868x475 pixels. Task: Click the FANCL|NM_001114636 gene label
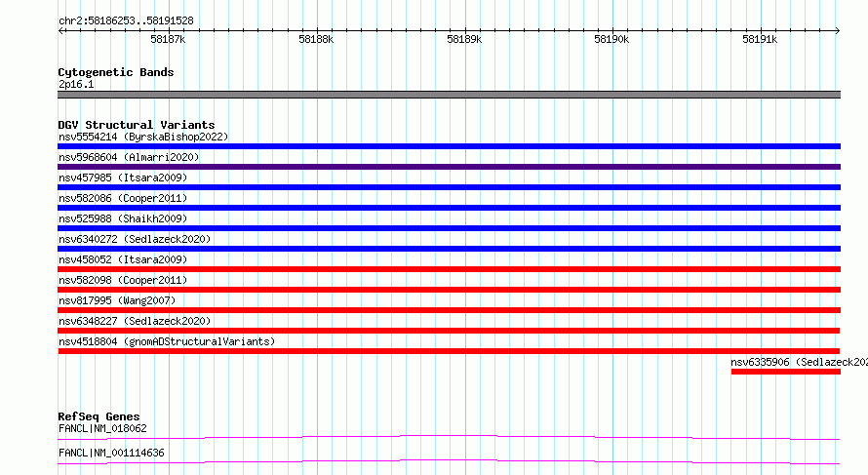(111, 453)
